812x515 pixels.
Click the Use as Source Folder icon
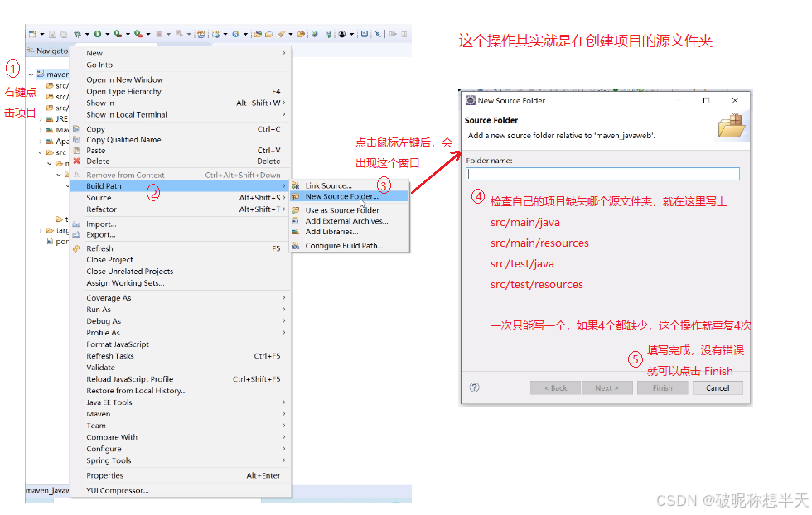click(x=295, y=210)
